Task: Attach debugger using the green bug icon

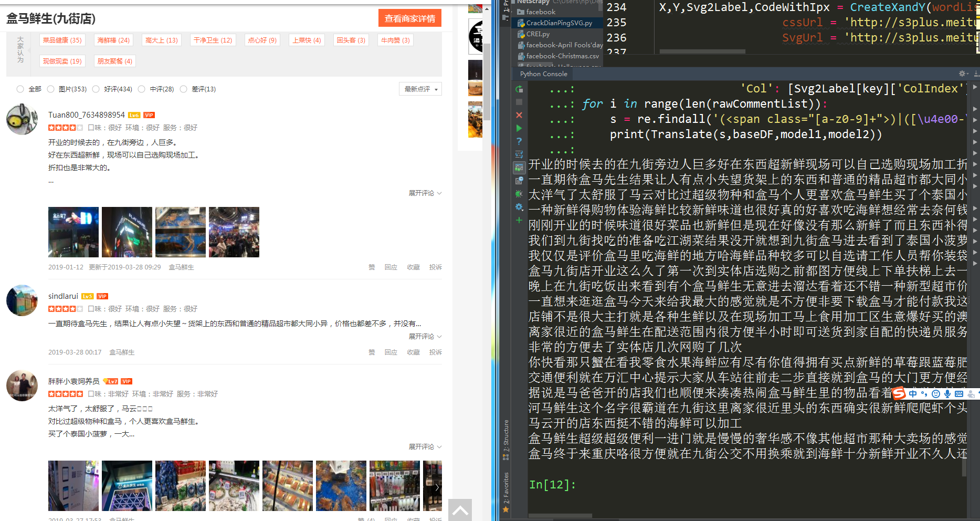Action: [x=519, y=194]
